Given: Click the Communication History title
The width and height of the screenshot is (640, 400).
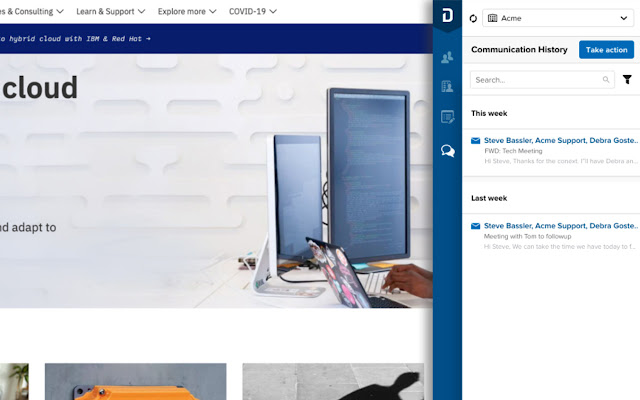Looking at the screenshot, I should tap(519, 50).
